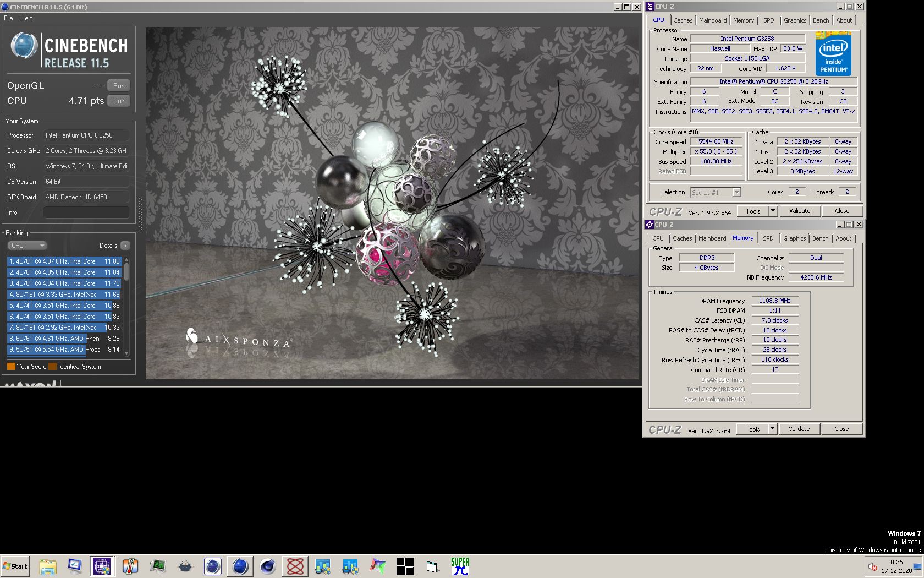Click the white window outline taskbar icon

[432, 566]
